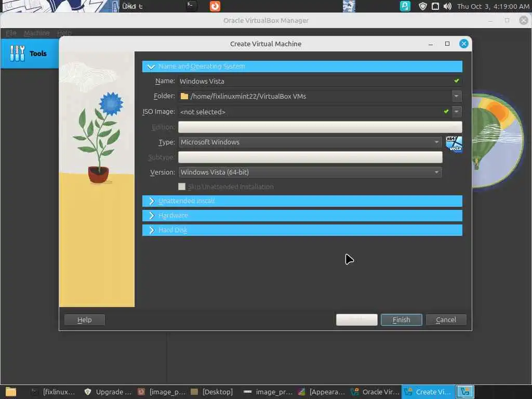Viewport: 532px width, 399px height.
Task: Open the Version combo box
Action: coord(310,172)
